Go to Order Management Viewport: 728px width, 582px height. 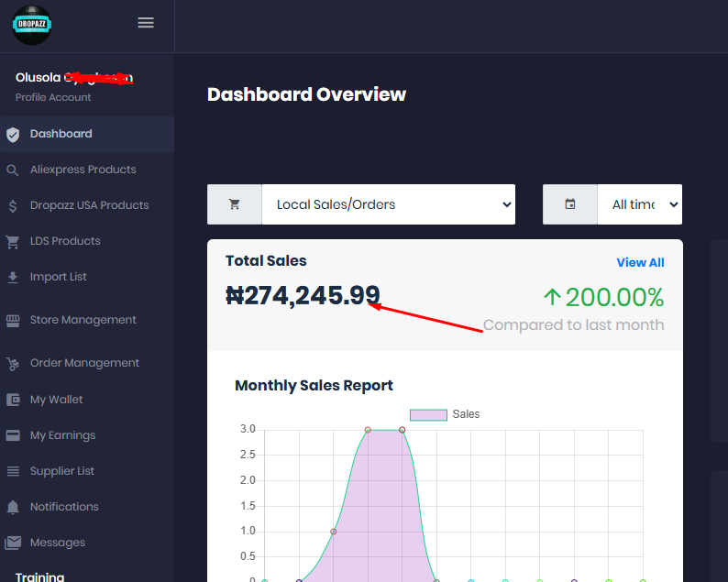pyautogui.click(x=84, y=363)
